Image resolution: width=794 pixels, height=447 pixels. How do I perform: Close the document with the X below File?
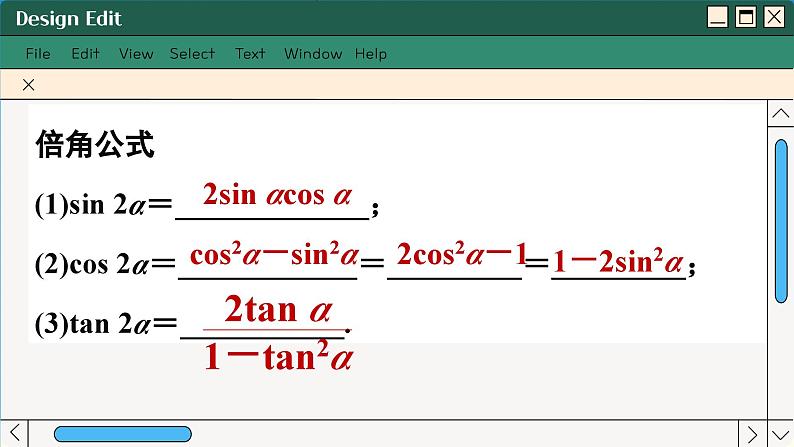(28, 85)
